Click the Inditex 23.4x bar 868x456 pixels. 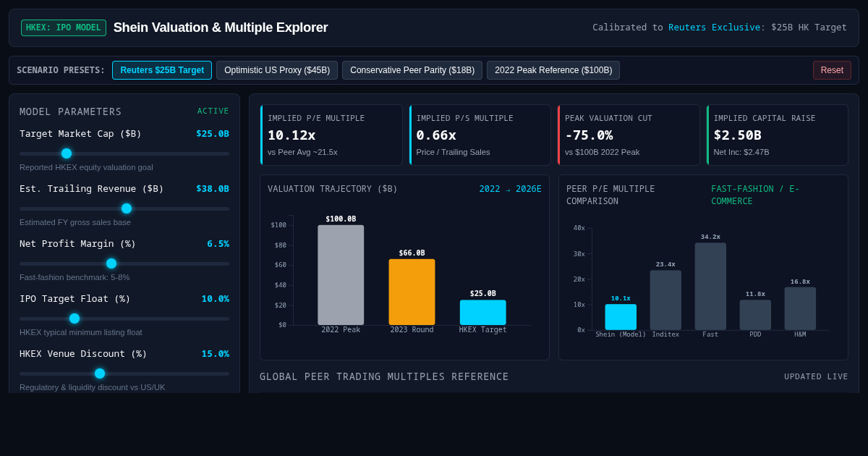665,300
